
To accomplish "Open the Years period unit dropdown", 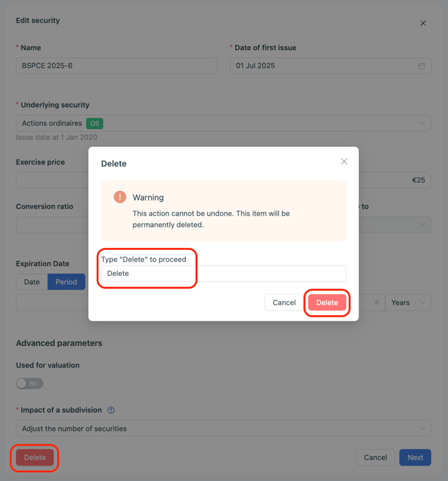I will coord(408,303).
